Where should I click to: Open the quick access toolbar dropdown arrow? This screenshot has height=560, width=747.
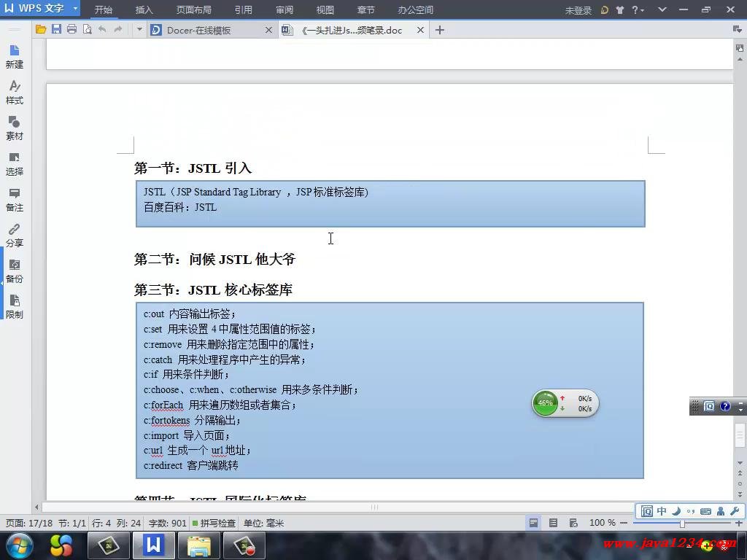pos(139,30)
